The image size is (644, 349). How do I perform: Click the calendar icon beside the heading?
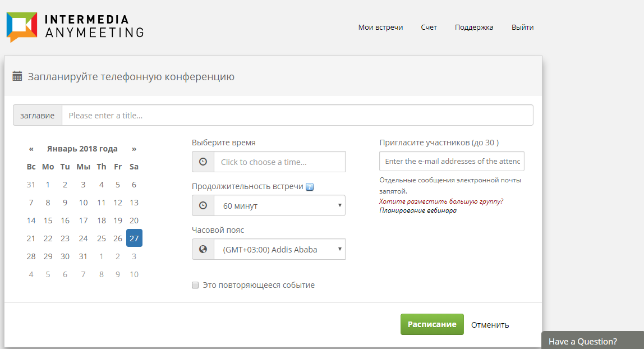click(x=17, y=76)
